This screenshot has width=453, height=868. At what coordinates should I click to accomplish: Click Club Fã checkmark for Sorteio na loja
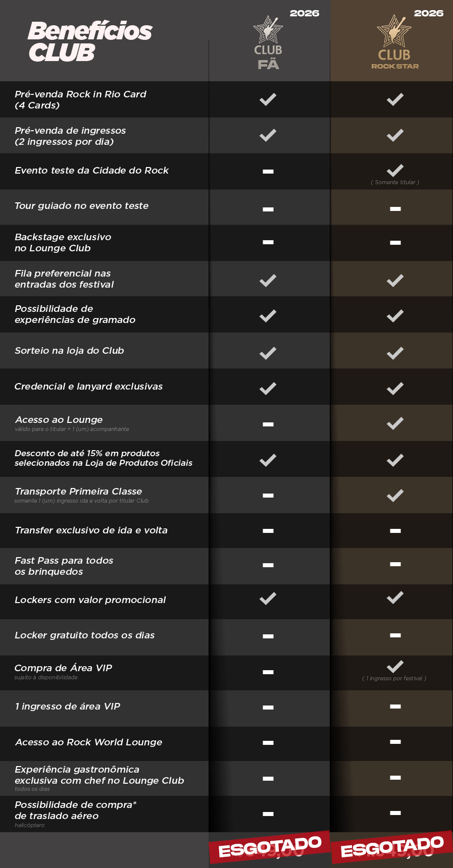click(x=268, y=353)
